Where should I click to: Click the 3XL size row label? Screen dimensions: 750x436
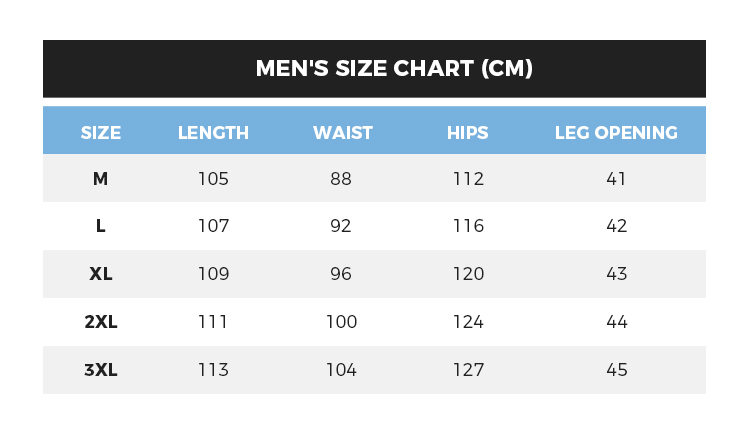(x=101, y=370)
